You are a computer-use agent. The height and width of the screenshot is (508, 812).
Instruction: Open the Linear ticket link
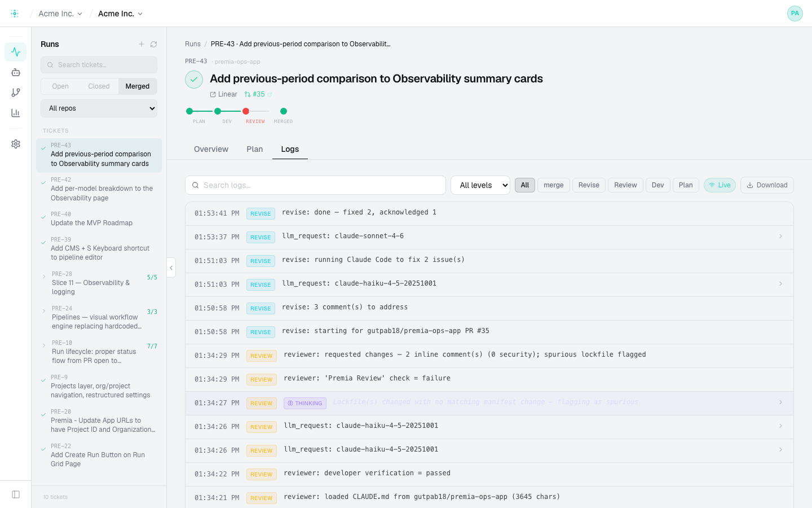click(224, 94)
